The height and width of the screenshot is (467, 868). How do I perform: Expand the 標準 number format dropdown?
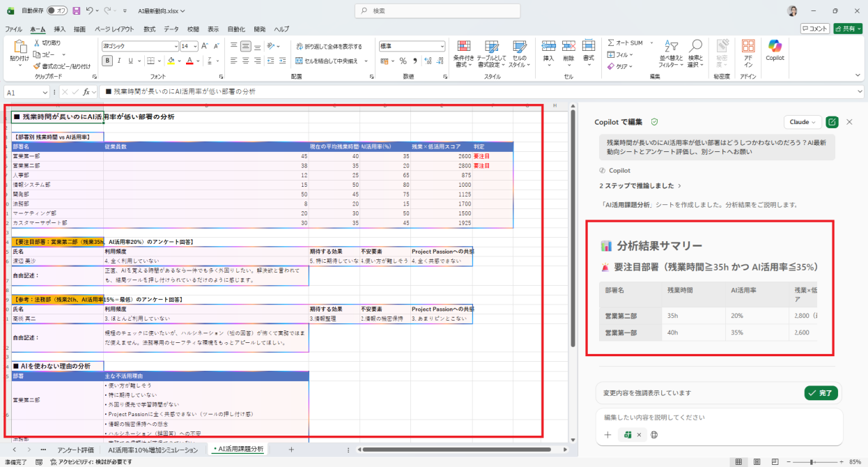442,46
